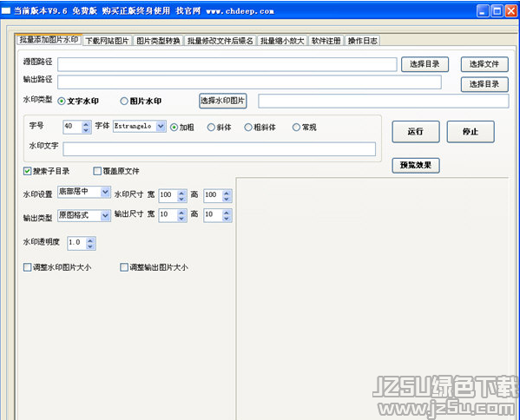This screenshot has width=520, height=420.
Task: Click the 预览效果 preview button
Action: [x=416, y=166]
